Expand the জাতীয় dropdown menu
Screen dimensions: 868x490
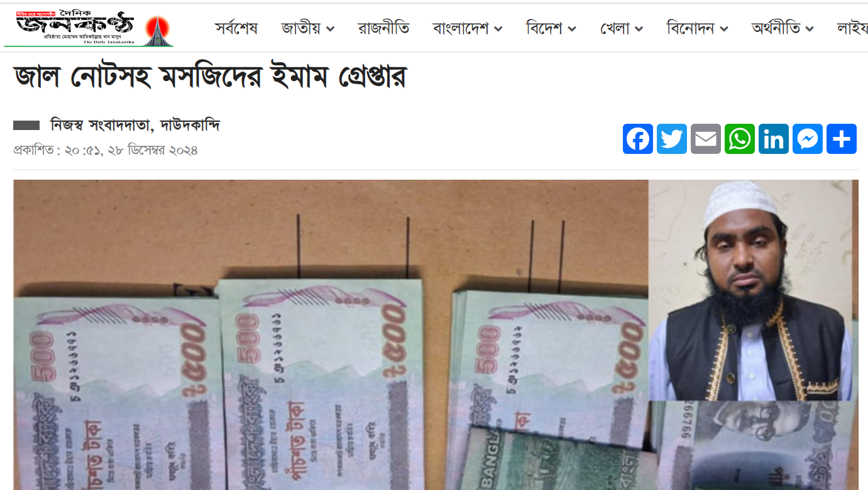(308, 28)
